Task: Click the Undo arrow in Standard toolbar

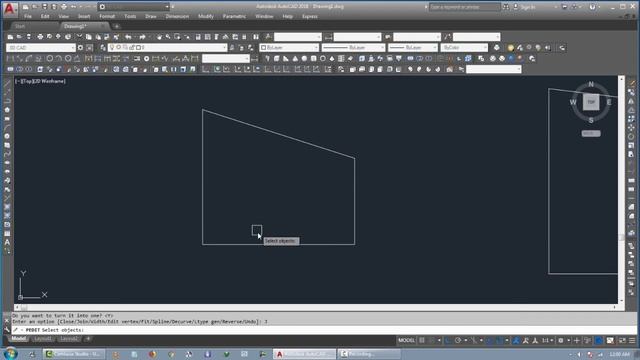Action: click(x=128, y=37)
